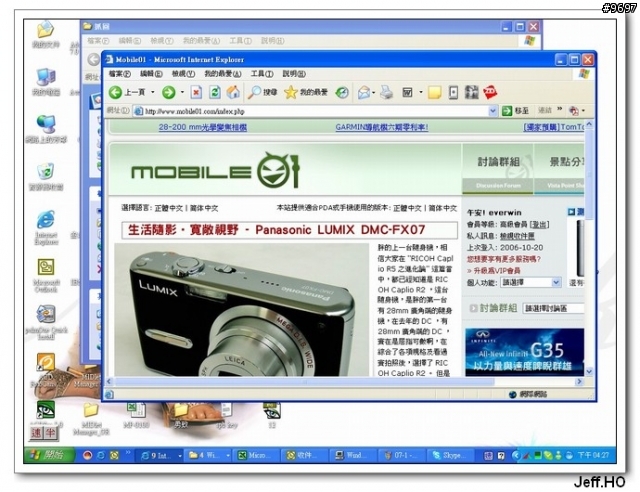
Task: Open the Forward button history dropdown arrow
Action: pos(182,93)
